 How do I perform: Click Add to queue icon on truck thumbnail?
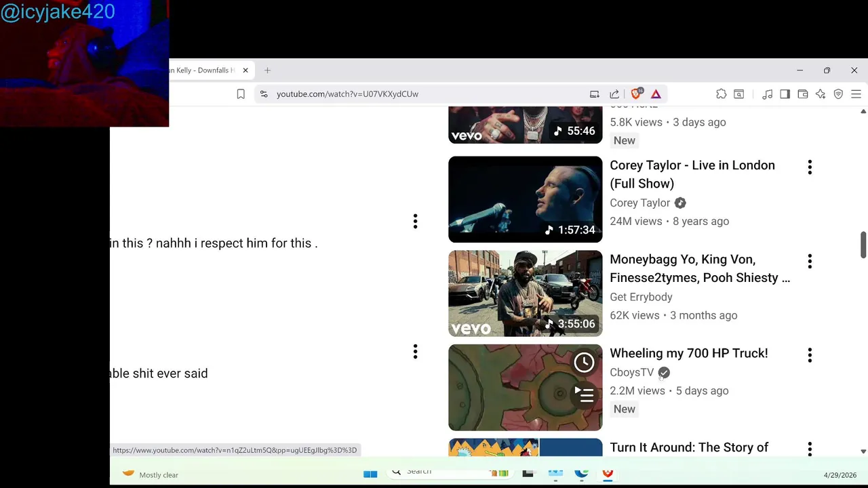click(584, 394)
